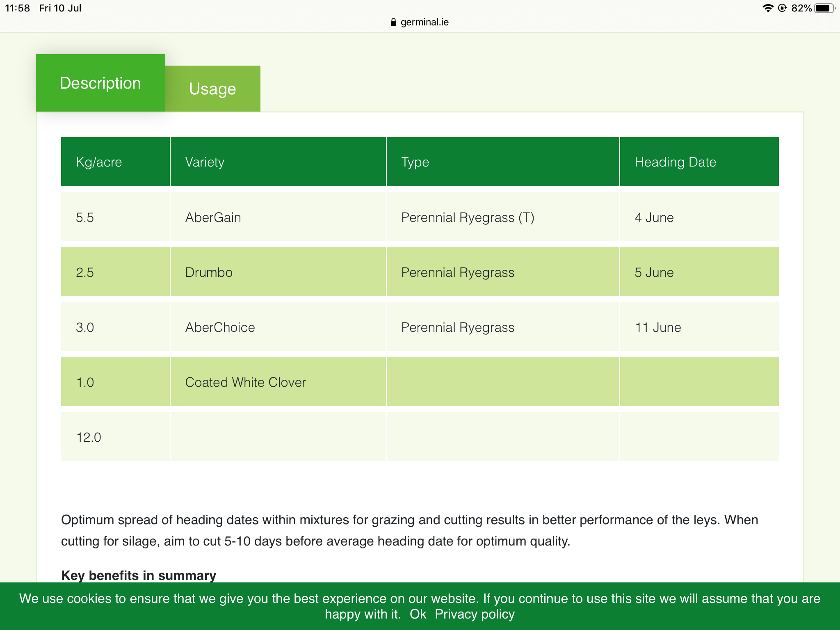
Task: Click the Variety column header
Action: pos(205,162)
